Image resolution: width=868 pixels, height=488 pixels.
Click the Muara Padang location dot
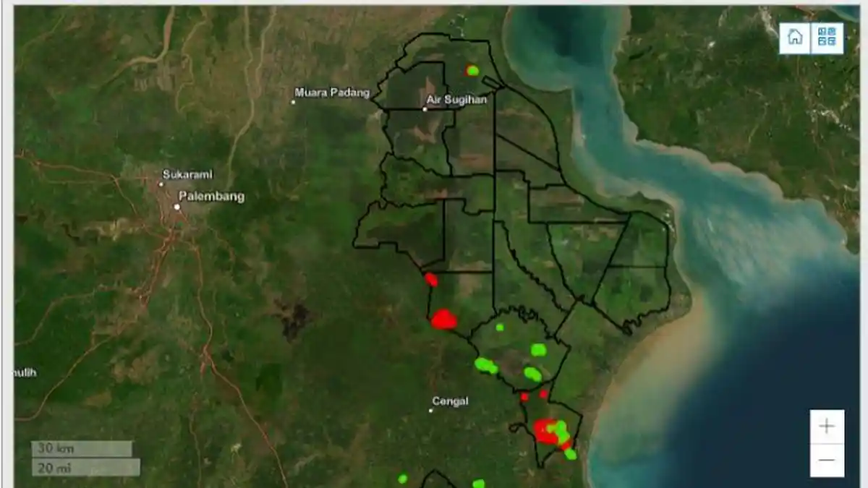293,102
